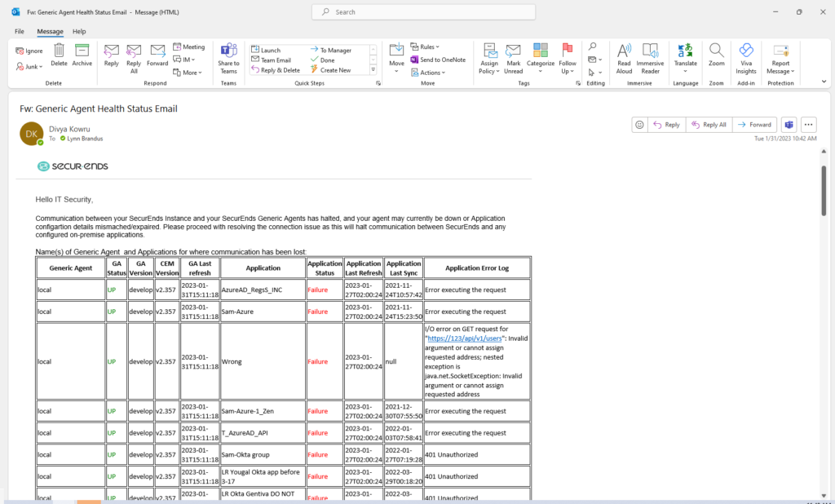Image resolution: width=835 pixels, height=504 pixels.
Task: Click Forward in the Respond ribbon group
Action: click(157, 55)
